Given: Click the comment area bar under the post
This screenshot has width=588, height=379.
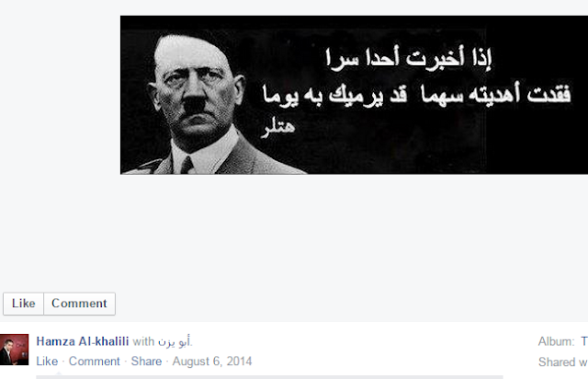Looking at the screenshot, I should point(269,377).
